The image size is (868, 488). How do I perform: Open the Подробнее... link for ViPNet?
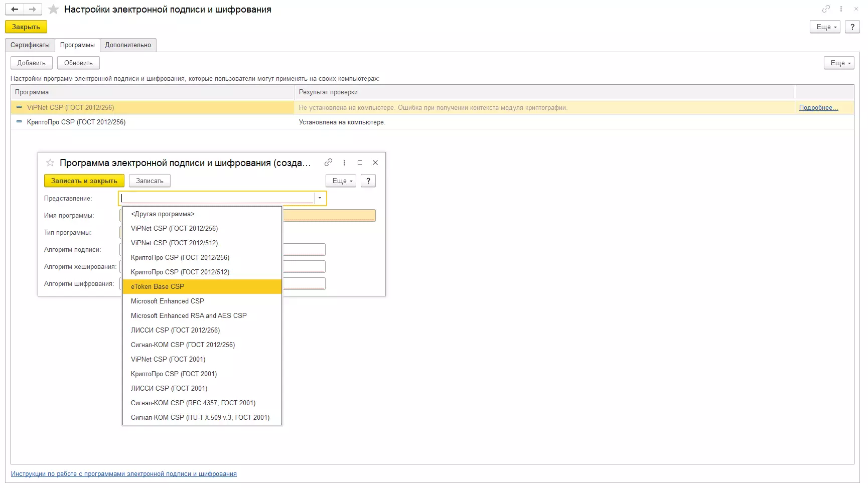818,108
